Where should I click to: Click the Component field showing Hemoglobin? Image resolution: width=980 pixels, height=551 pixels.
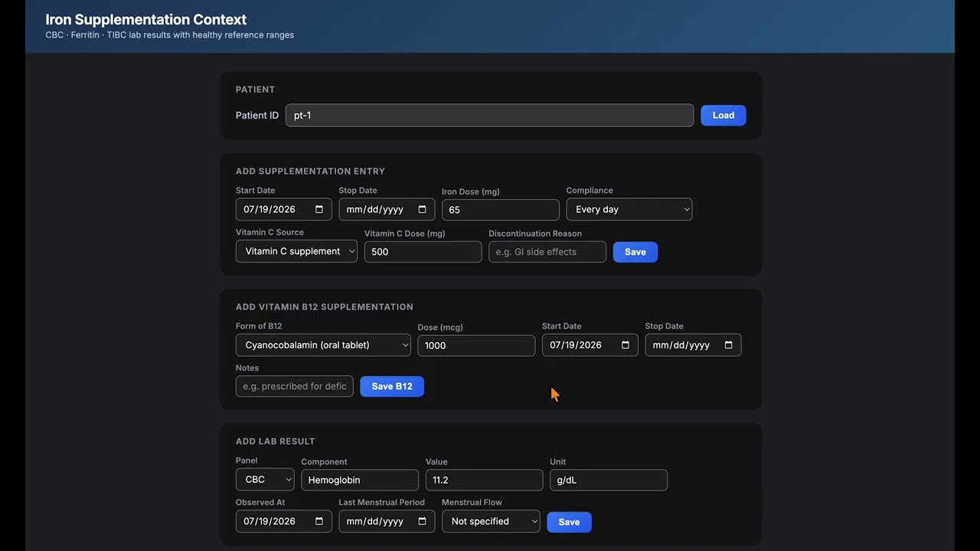(x=360, y=480)
